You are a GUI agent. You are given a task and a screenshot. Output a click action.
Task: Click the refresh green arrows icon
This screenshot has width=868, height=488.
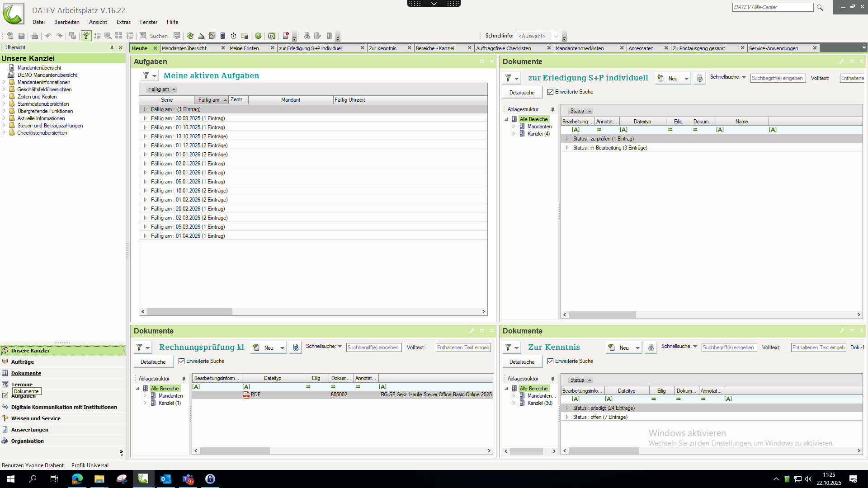pos(190,36)
